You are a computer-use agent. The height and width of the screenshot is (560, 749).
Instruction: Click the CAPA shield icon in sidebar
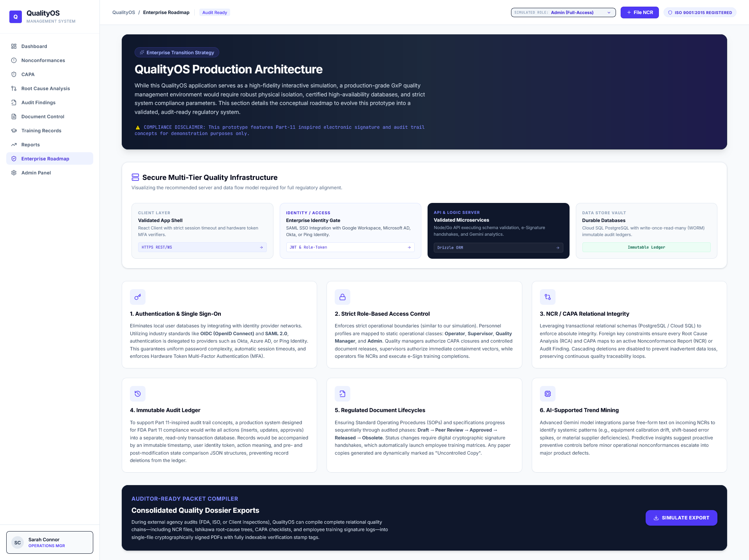click(x=14, y=75)
